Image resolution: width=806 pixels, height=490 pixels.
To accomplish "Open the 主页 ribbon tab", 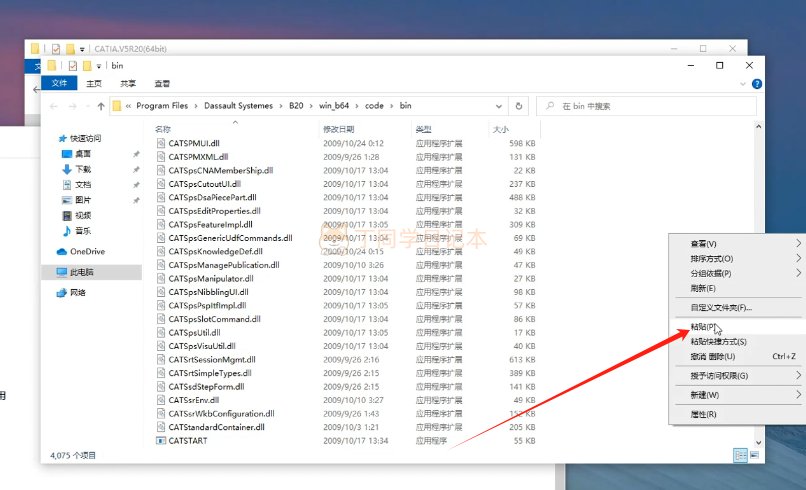I will click(x=94, y=83).
